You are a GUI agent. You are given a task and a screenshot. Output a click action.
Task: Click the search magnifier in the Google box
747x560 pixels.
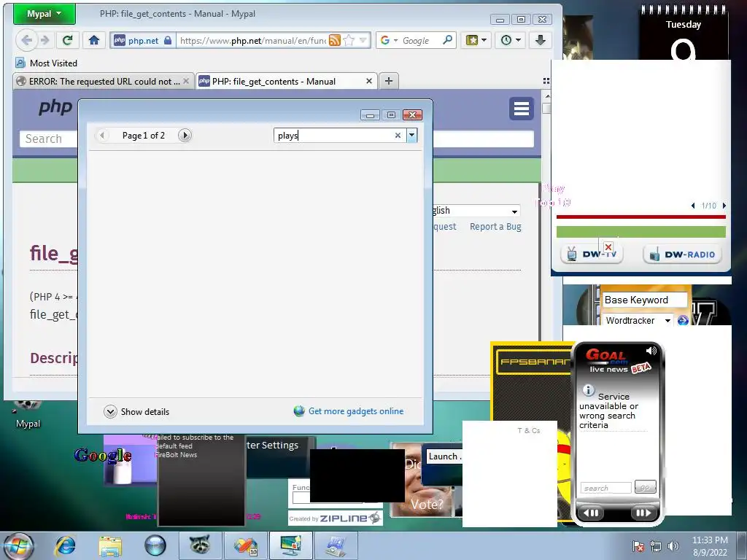(x=447, y=41)
